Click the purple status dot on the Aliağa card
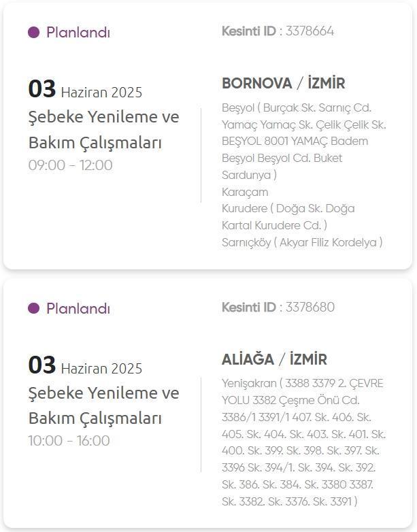 (x=33, y=308)
